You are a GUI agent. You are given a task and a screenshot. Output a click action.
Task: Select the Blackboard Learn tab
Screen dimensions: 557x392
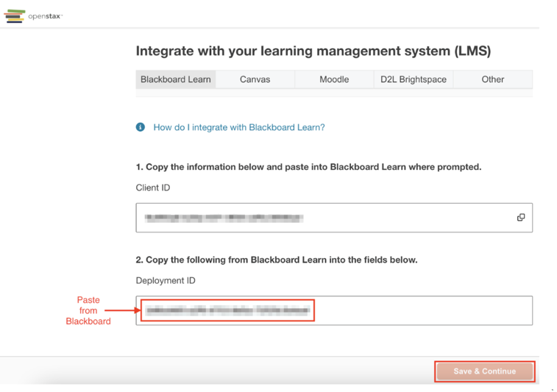175,79
